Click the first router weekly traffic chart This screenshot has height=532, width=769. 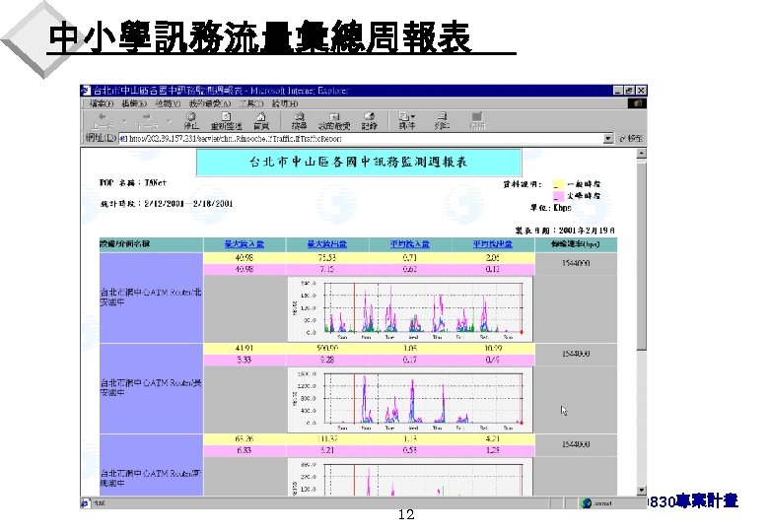(x=410, y=309)
